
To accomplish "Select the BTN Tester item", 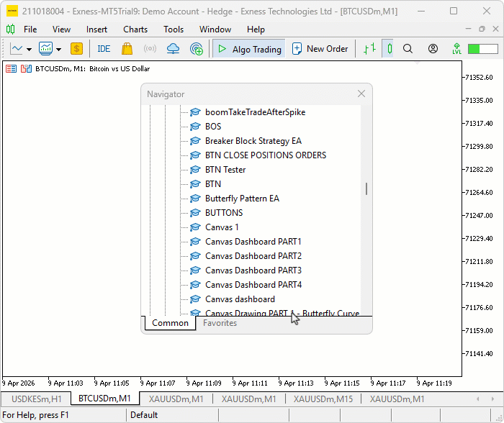I will click(225, 170).
